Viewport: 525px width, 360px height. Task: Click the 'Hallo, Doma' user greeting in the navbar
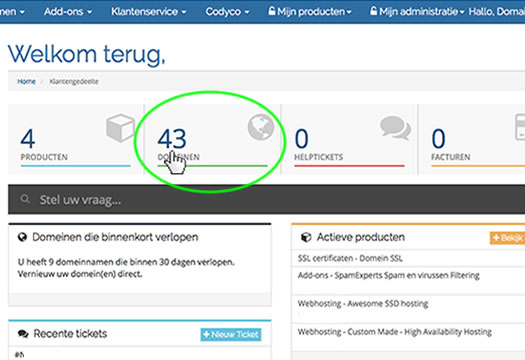497,12
